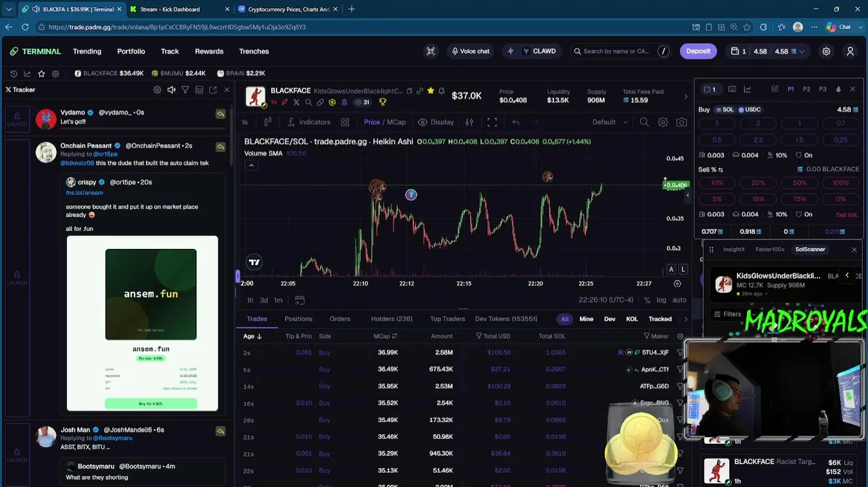Unfavorite BLACKFACE with yellow star

430,91
